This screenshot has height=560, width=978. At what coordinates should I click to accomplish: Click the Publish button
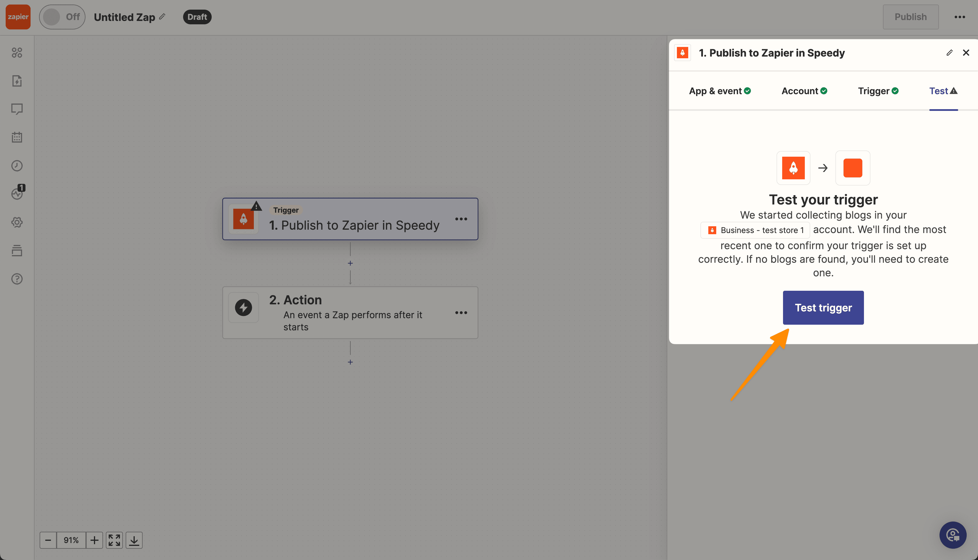pos(910,17)
